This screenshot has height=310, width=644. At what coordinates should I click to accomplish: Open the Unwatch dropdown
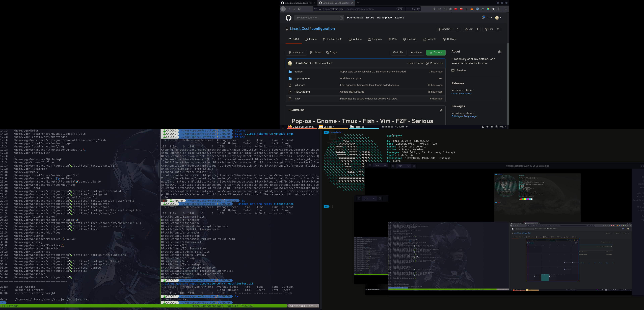[x=445, y=29]
